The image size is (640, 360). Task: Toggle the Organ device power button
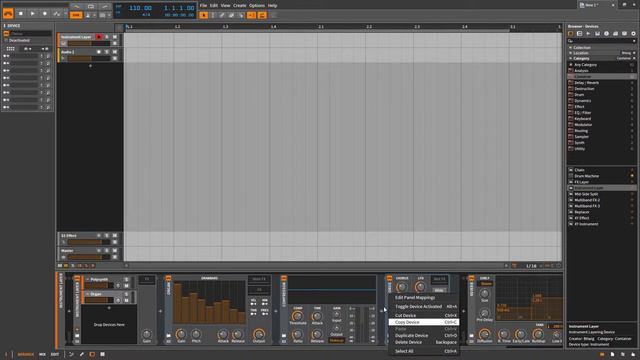(168, 278)
